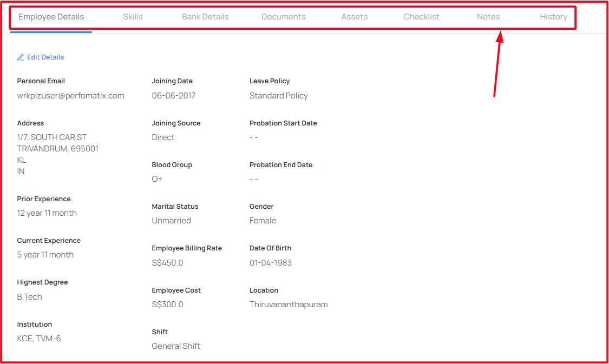Click the Standard Policy value
This screenshot has width=609, height=364.
tap(278, 96)
